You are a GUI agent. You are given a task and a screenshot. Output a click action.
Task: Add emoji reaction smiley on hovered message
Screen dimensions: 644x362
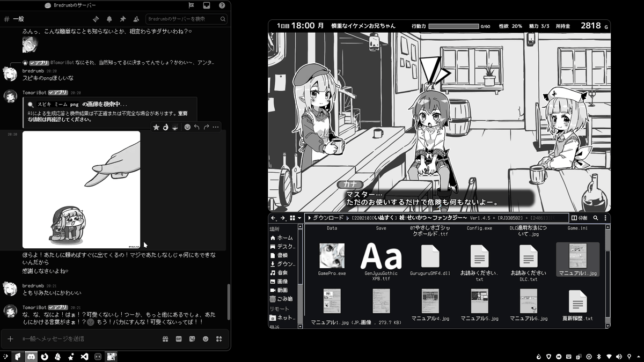click(x=187, y=127)
